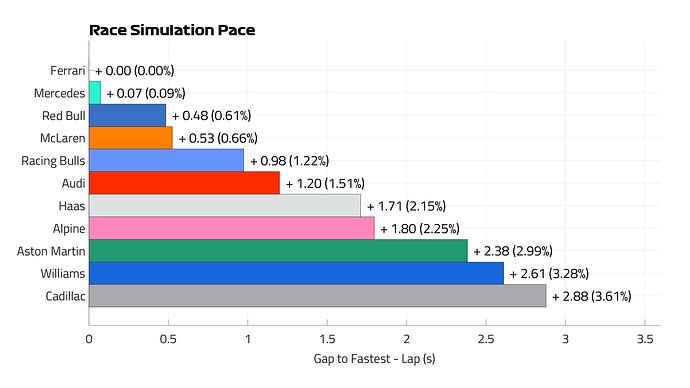Select the light gray Haas bar
Viewport: 690px width, 388px height.
click(225, 205)
